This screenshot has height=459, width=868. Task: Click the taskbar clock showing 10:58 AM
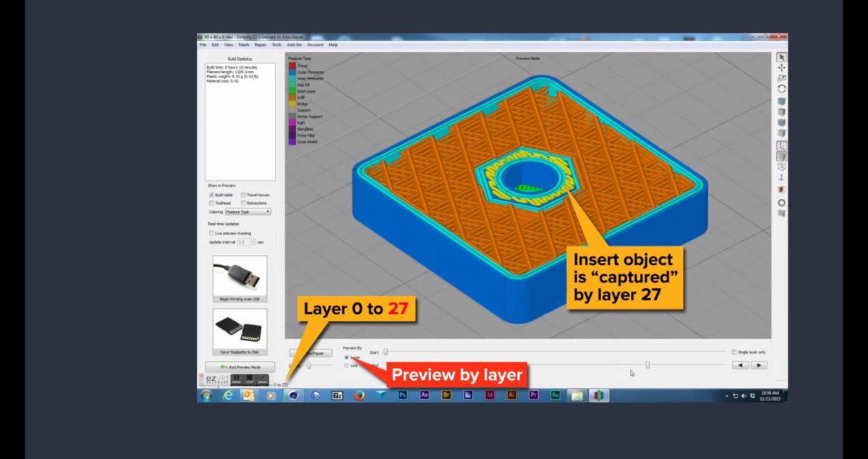click(770, 395)
